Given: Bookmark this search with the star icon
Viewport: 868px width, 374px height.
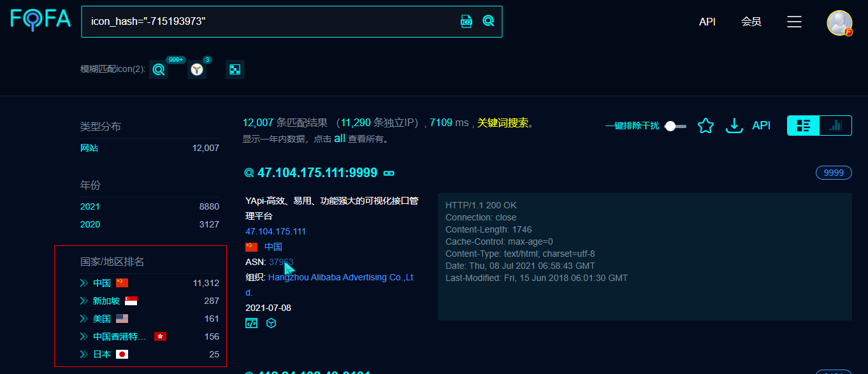Looking at the screenshot, I should [x=705, y=126].
